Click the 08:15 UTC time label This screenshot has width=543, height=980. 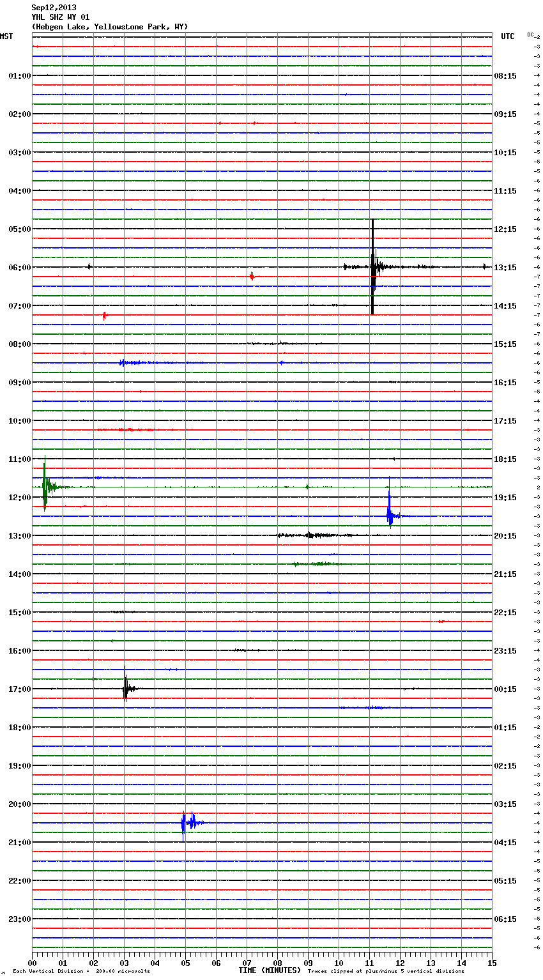coord(505,76)
